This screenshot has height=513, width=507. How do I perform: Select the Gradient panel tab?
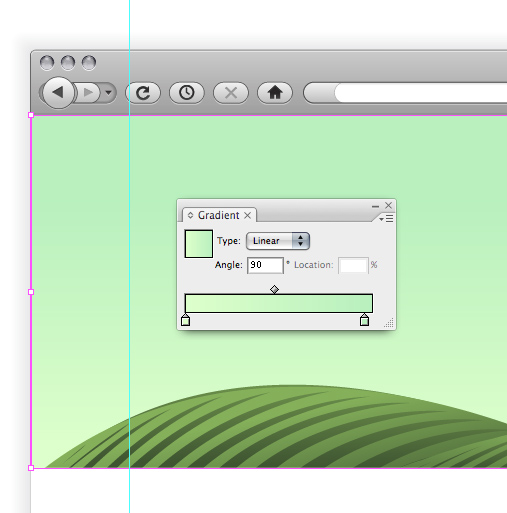tap(219, 215)
